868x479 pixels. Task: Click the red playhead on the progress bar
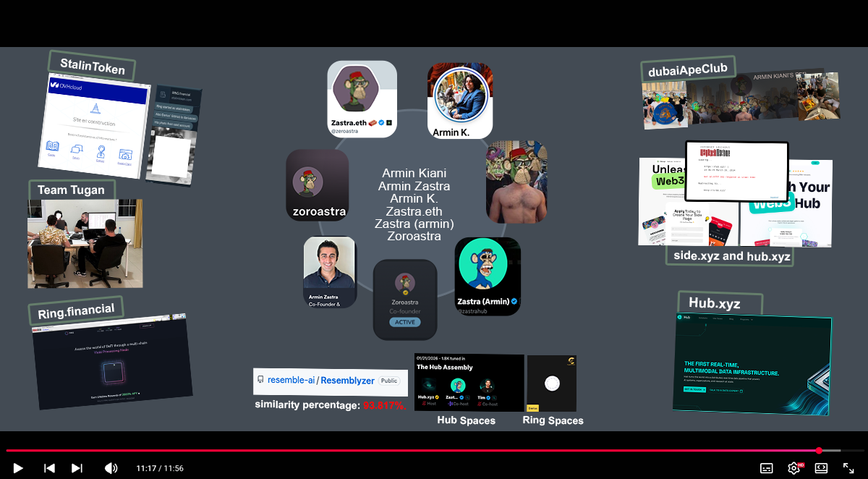[819, 451]
